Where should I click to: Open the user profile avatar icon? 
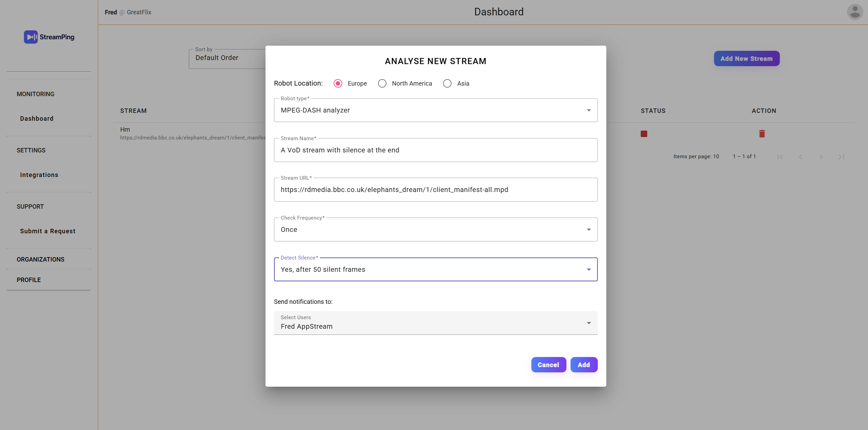click(x=855, y=12)
